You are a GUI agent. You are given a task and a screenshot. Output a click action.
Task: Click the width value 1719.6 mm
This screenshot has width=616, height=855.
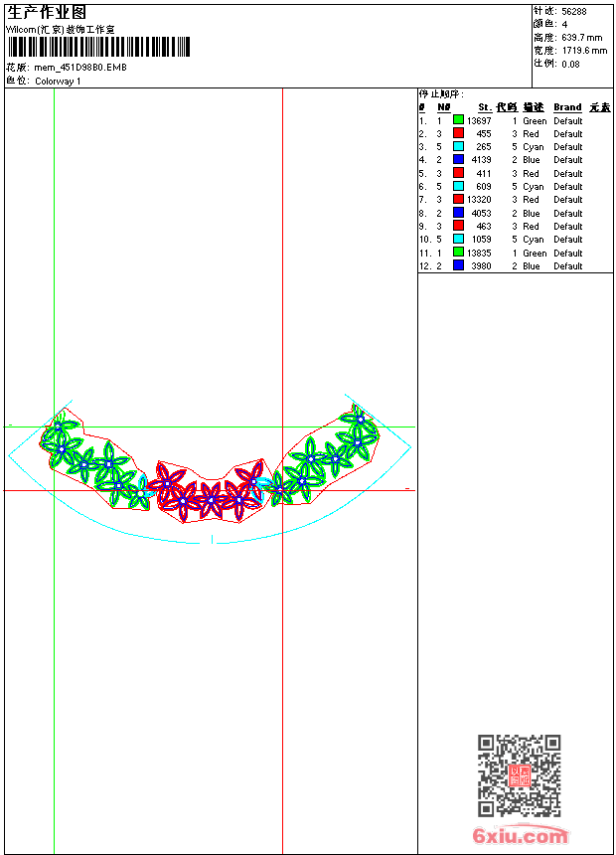pos(584,50)
